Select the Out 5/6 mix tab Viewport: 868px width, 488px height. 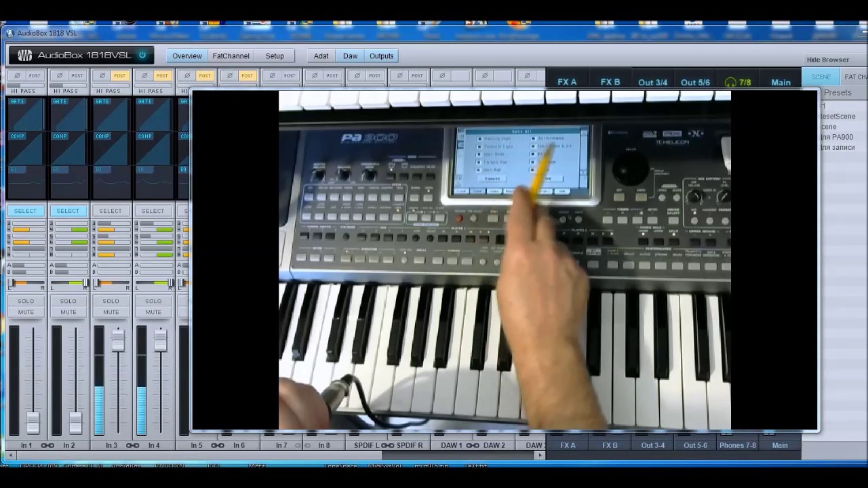click(695, 82)
